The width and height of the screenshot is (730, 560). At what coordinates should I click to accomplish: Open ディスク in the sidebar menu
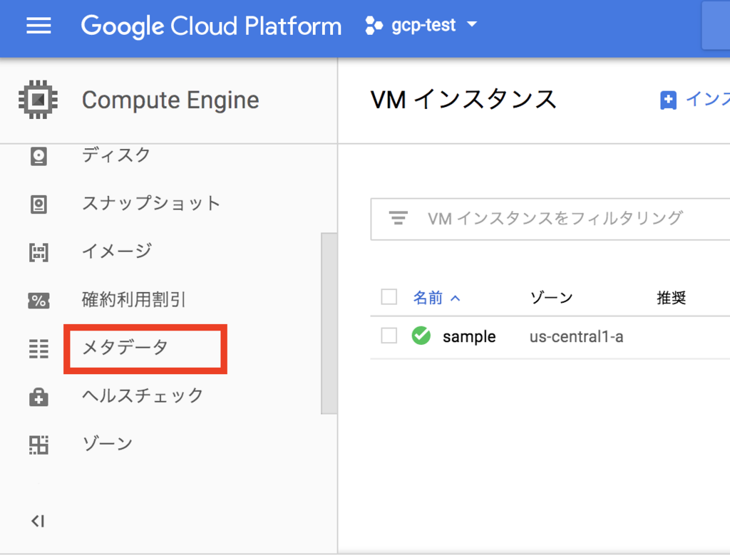(116, 155)
